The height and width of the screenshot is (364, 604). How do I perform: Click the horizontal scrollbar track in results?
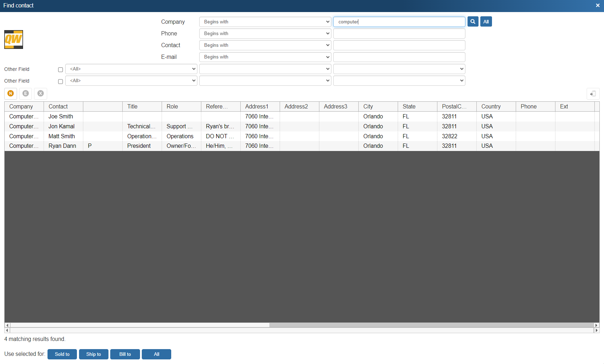pyautogui.click(x=142, y=325)
